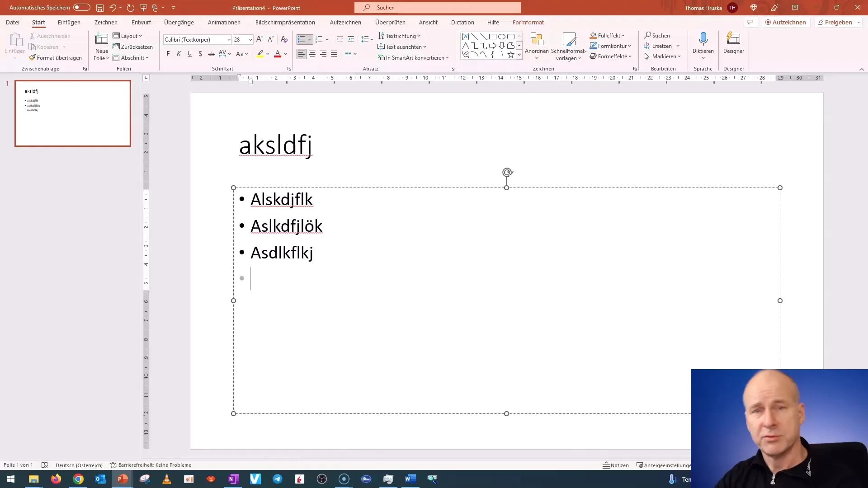The image size is (868, 488).
Task: Open Word from the taskbar
Action: [410, 479]
